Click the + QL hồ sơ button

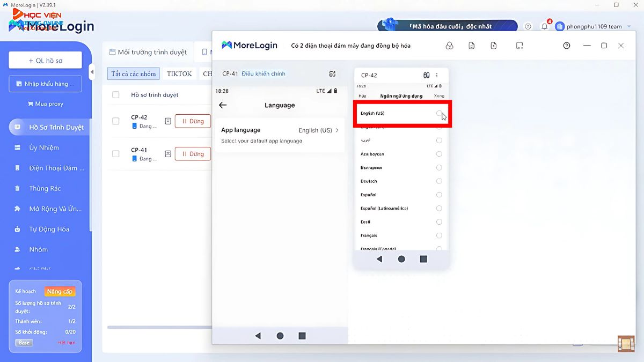pyautogui.click(x=45, y=61)
